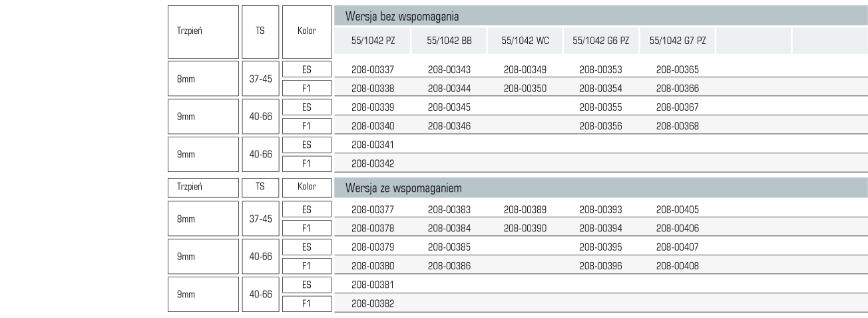Click part number 208-00342
Screen dimensions: 868x318
click(373, 163)
